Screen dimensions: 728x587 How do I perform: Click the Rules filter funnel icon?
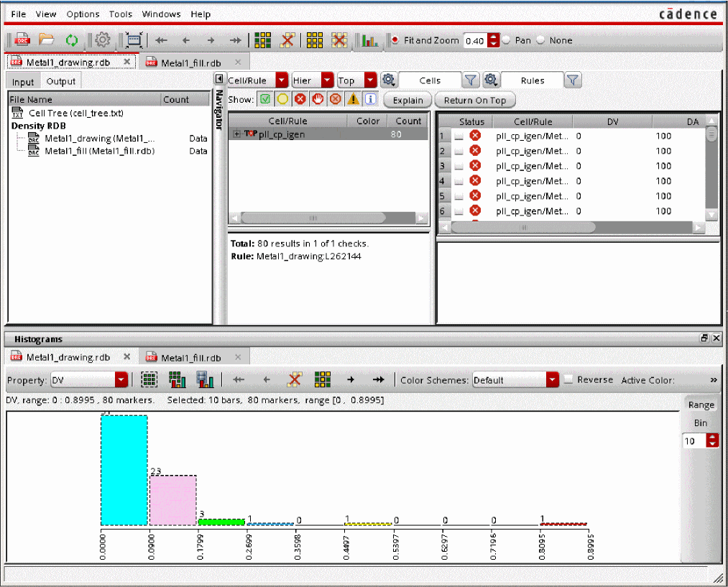(573, 80)
